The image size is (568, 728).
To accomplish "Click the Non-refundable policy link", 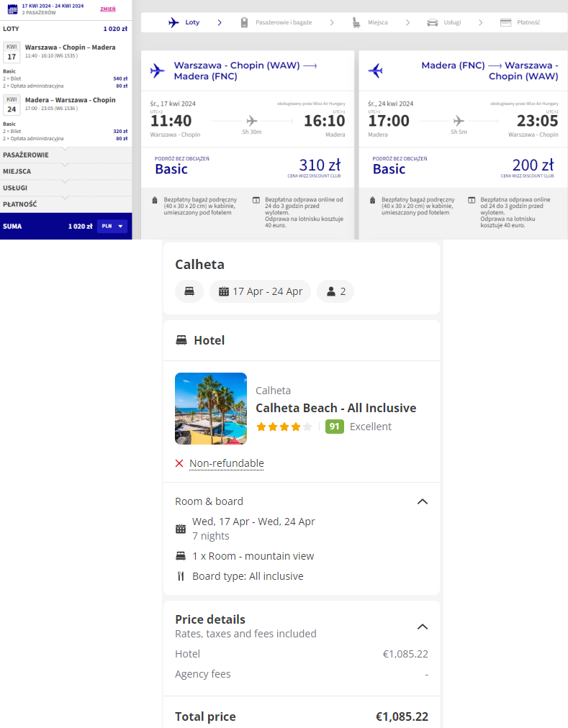I will coord(226,463).
